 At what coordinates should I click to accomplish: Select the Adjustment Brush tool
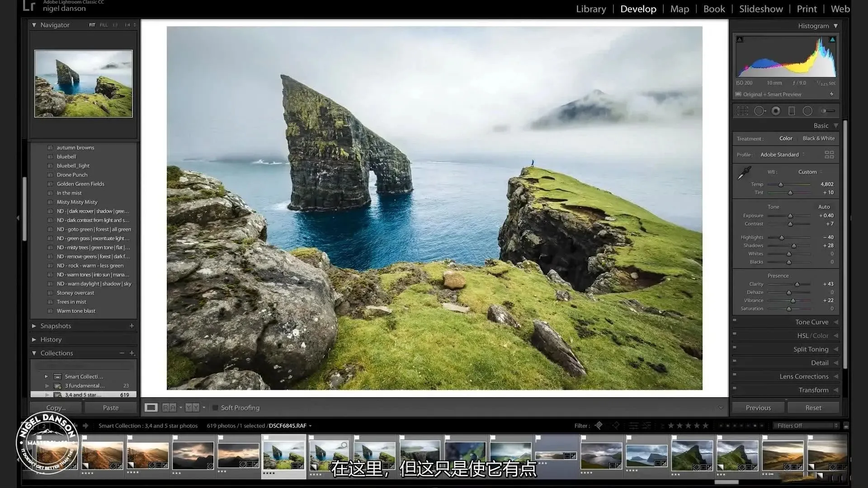tap(828, 111)
